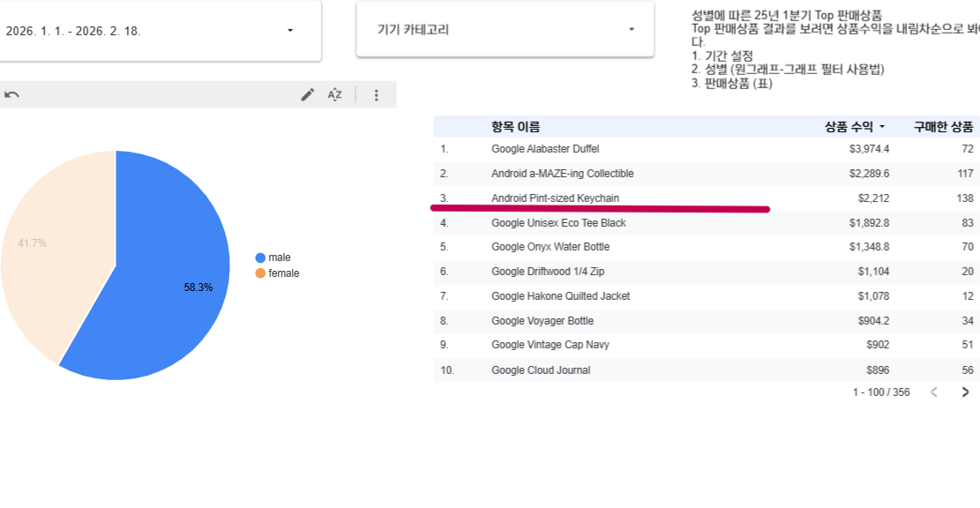Click the $1,348.8 revenue value
Image resolution: width=980 pixels, height=508 pixels.
(x=869, y=247)
